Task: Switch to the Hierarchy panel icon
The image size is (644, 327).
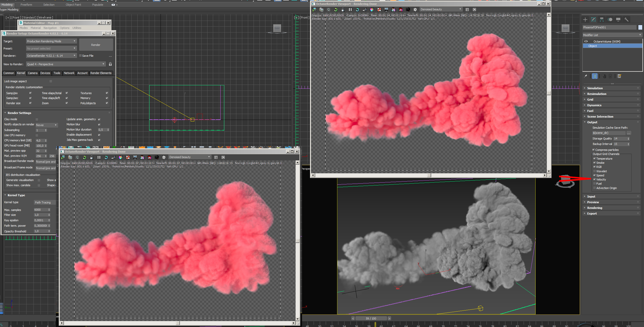Action: pos(602,20)
